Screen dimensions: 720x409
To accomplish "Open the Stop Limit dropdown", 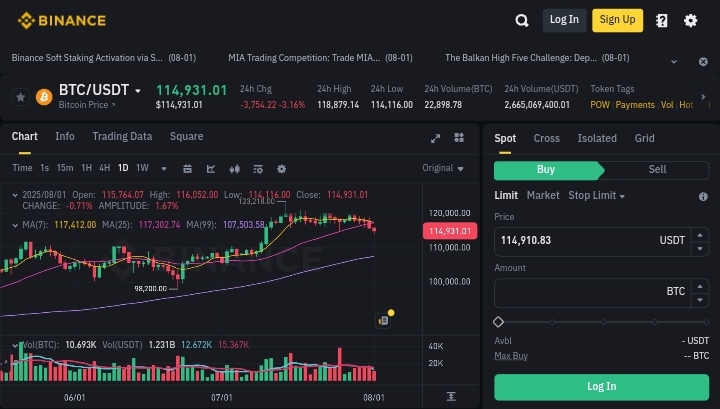I will pos(596,196).
